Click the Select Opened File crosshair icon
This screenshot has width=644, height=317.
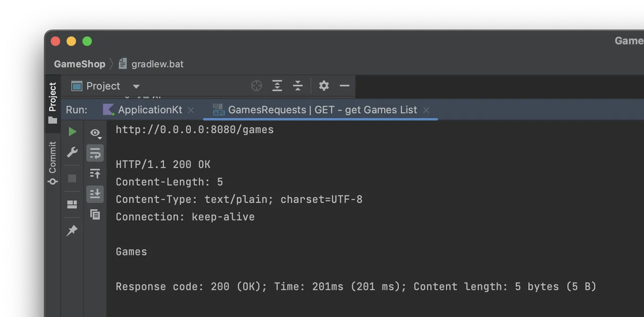tap(257, 86)
